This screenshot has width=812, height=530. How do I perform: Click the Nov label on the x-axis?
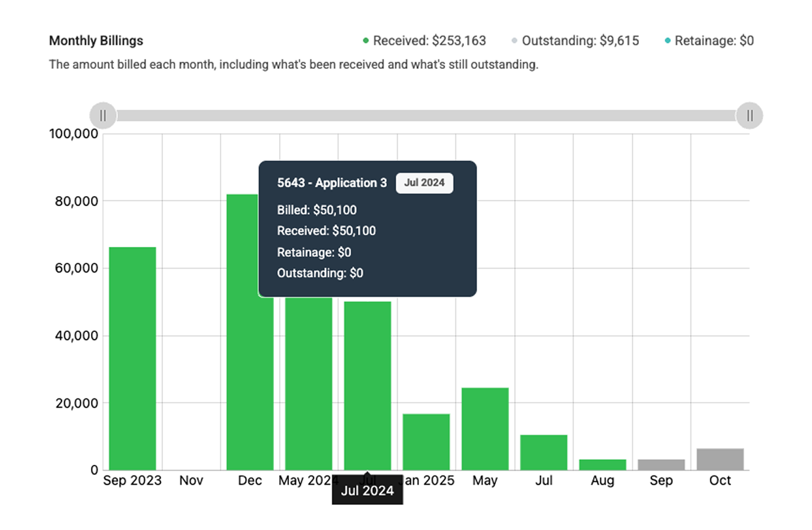click(191, 481)
